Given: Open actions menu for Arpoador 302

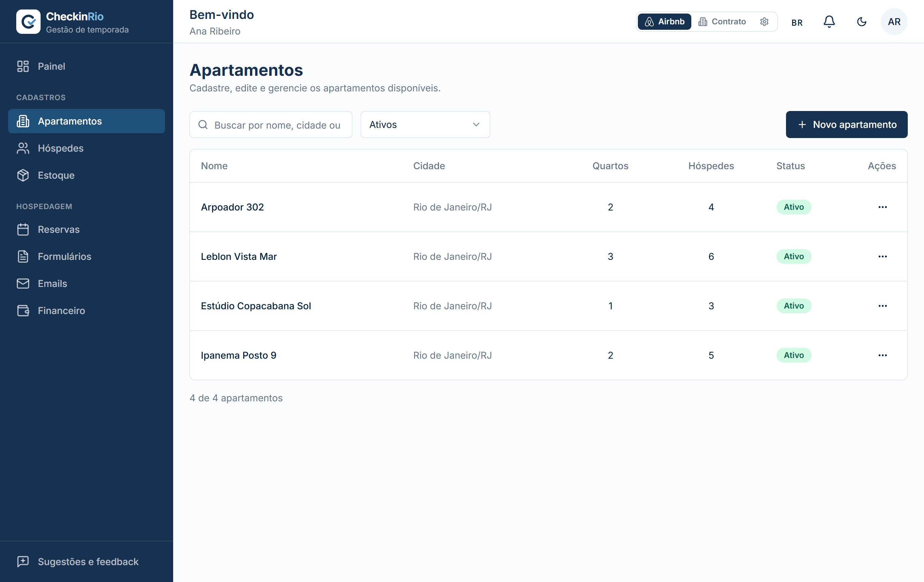Looking at the screenshot, I should pyautogui.click(x=882, y=207).
